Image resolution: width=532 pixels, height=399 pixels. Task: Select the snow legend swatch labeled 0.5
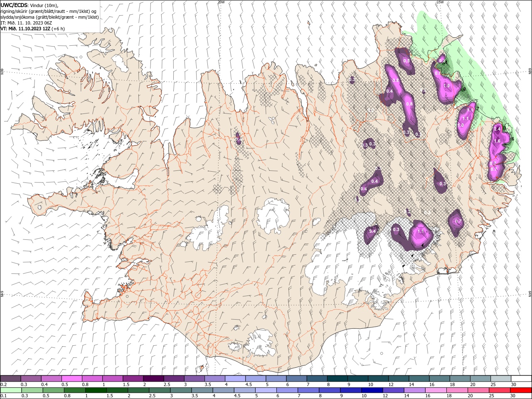pos(72,379)
